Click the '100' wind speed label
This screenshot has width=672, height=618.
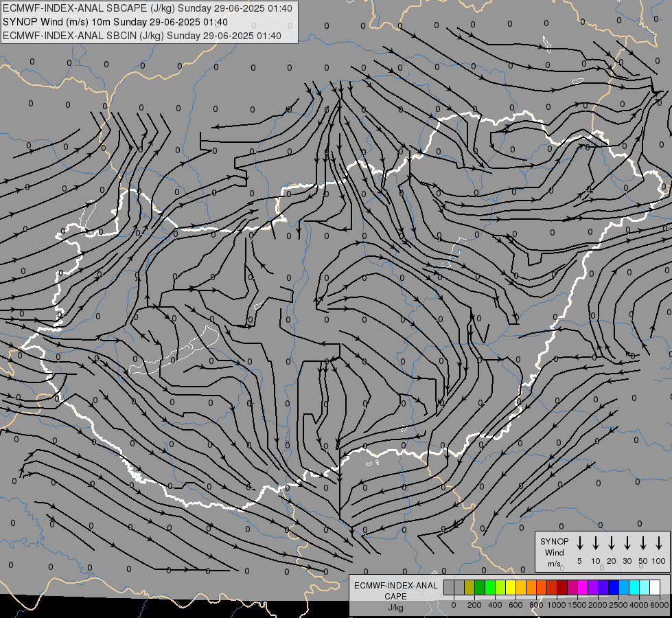(659, 561)
